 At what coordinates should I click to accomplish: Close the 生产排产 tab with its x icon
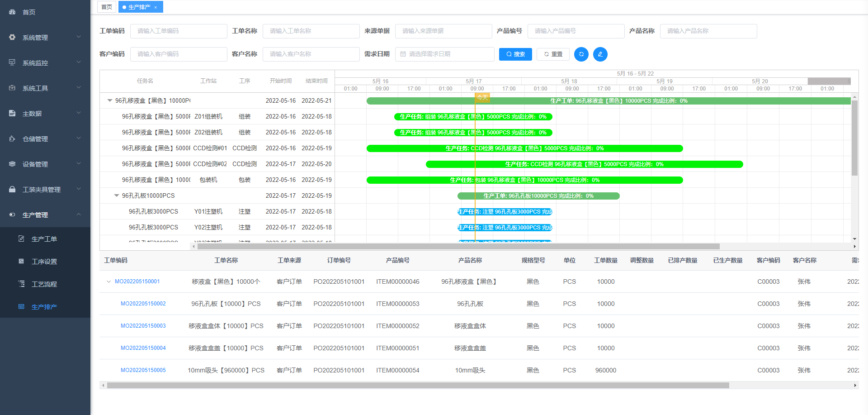click(x=156, y=7)
